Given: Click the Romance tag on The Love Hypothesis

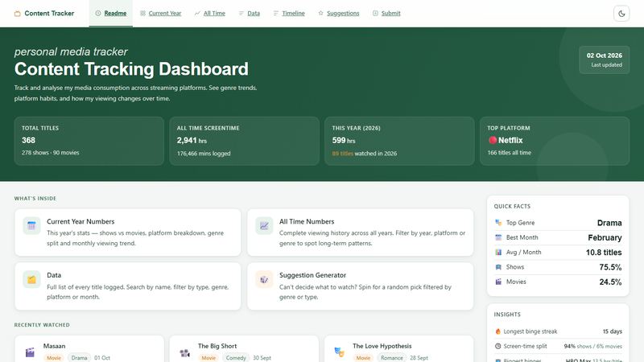Looking at the screenshot, I should tap(392, 358).
